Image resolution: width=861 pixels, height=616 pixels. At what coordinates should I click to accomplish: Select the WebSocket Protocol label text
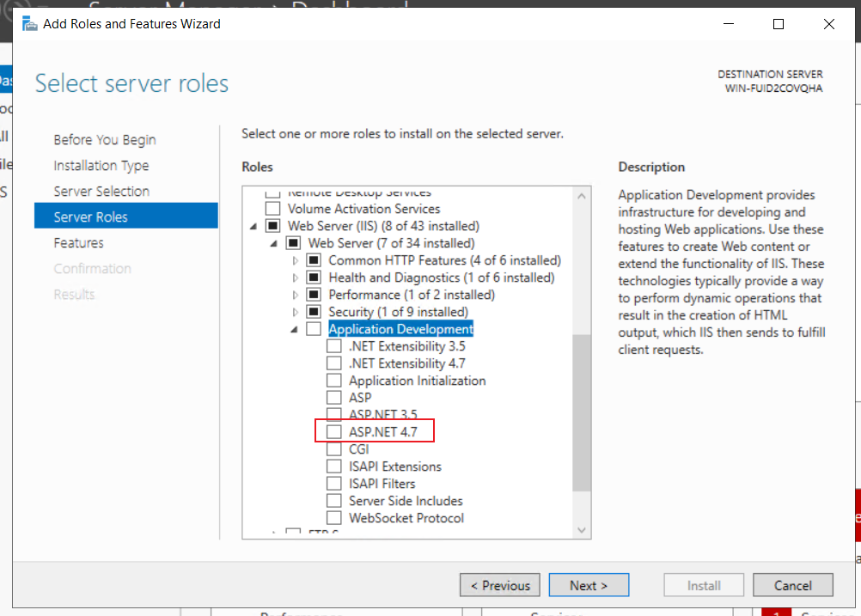point(406,518)
